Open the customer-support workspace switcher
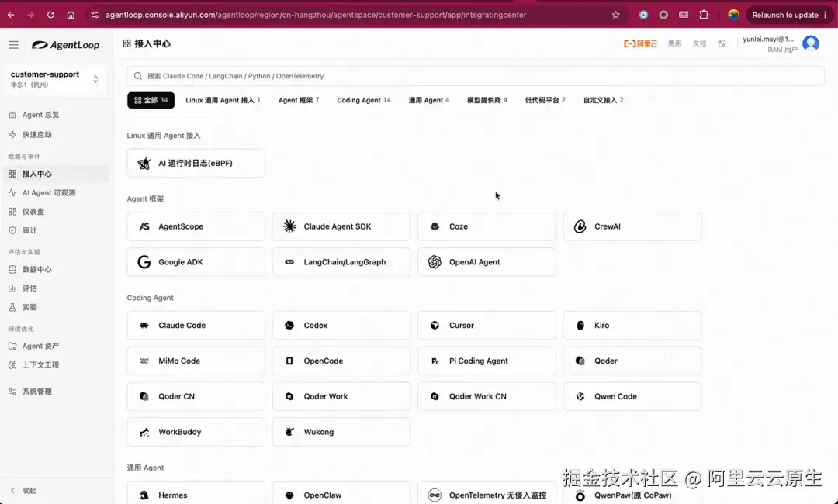This screenshot has height=504, width=838. click(55, 79)
